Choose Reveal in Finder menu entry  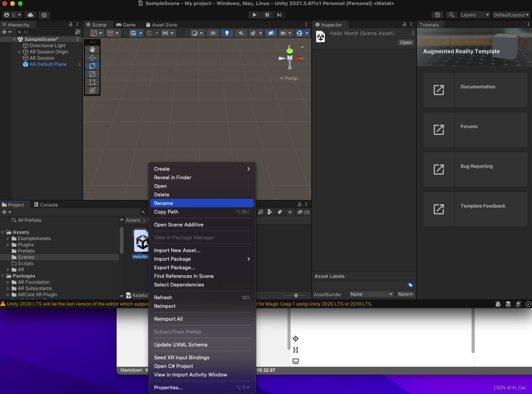[202, 177]
